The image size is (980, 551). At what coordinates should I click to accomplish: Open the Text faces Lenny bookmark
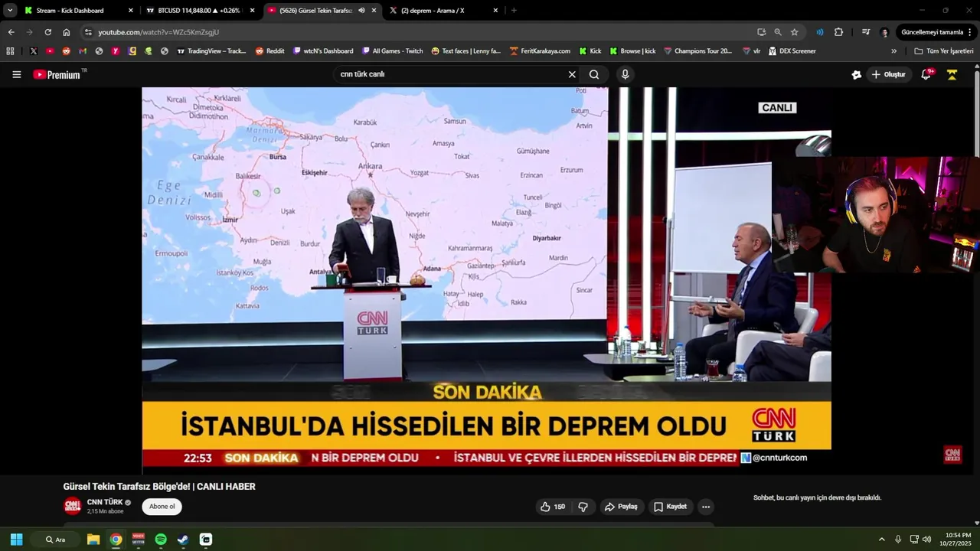(x=465, y=51)
